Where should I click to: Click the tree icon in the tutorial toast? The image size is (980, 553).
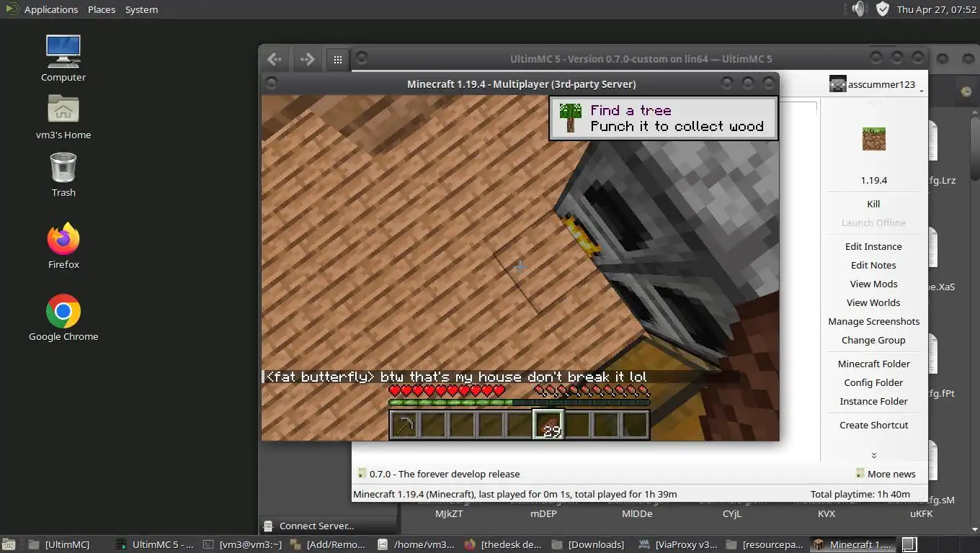coord(571,117)
